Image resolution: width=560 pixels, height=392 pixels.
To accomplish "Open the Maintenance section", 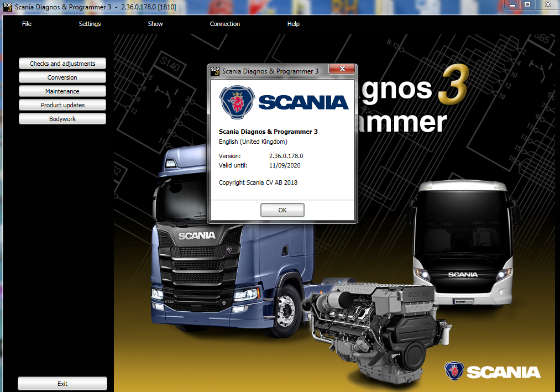I will 62,91.
